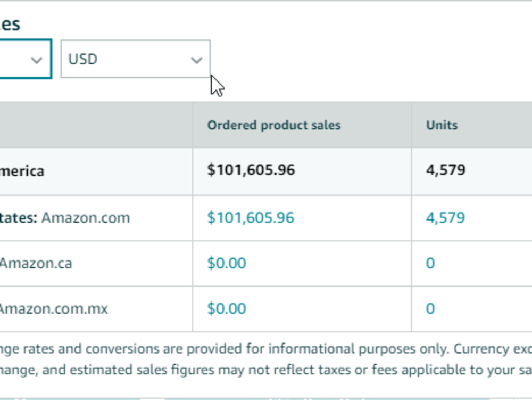The image size is (532, 400).
Task: Click Amazon.ca units value 0
Action: pos(430,263)
